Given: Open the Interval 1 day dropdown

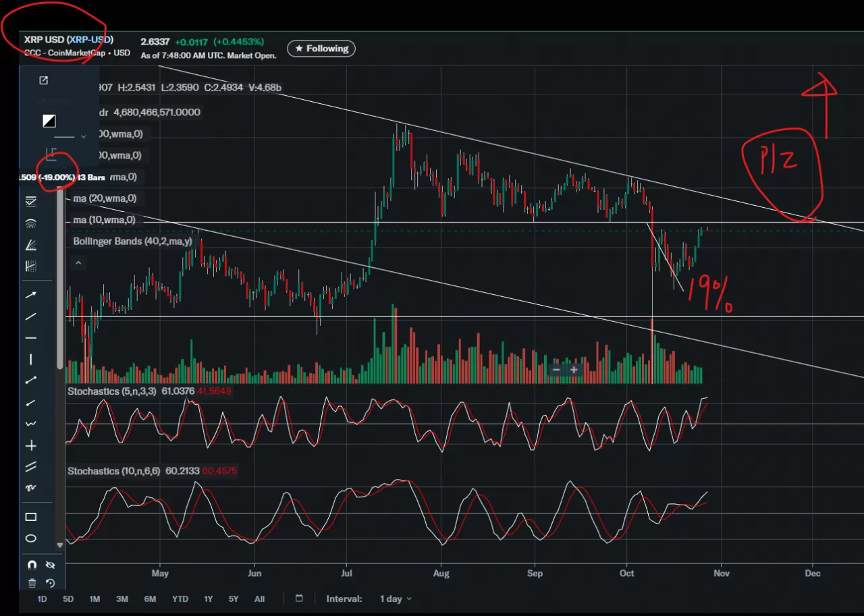Looking at the screenshot, I should click(395, 598).
